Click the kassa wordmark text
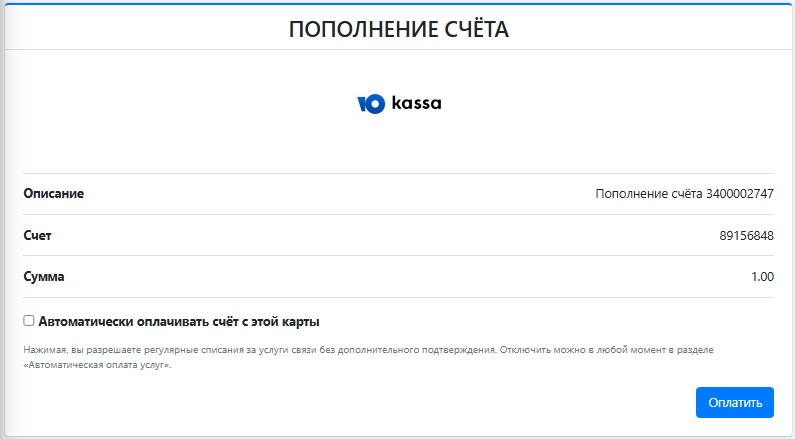This screenshot has height=439, width=795. pos(416,103)
